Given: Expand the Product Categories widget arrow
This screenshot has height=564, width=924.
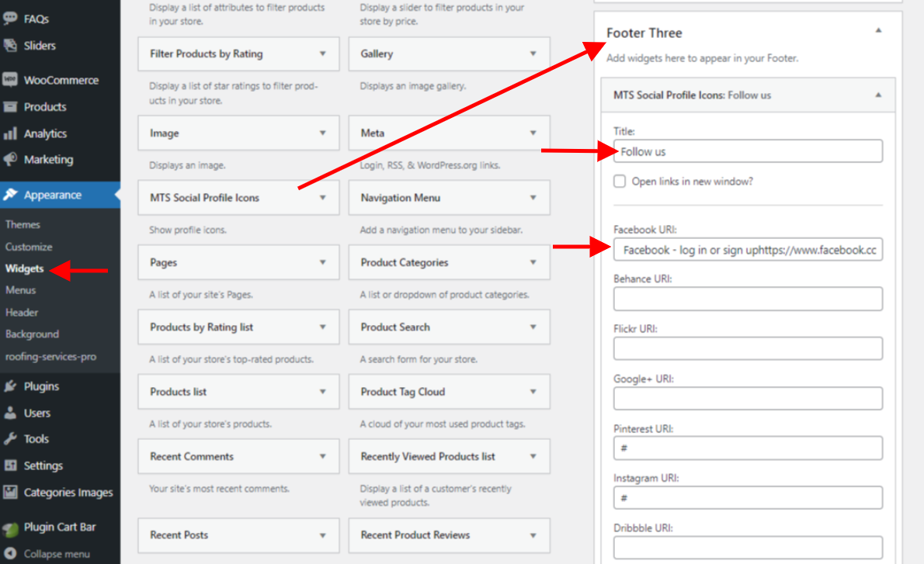Looking at the screenshot, I should 533,262.
